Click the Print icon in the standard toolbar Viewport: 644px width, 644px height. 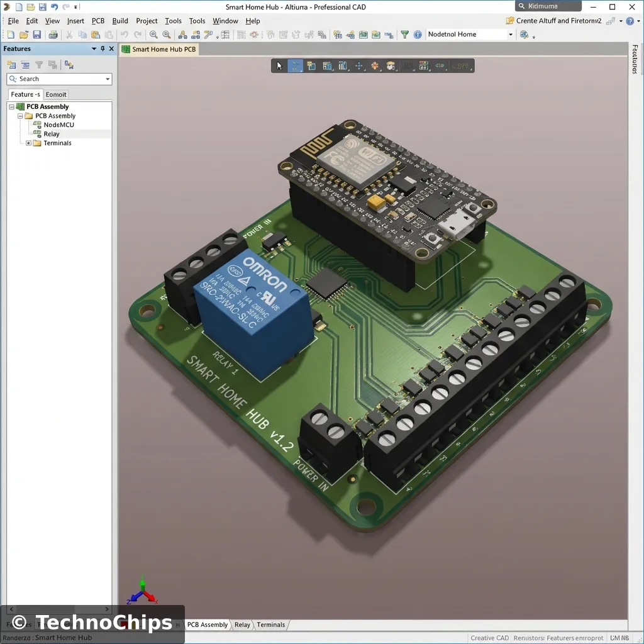[x=53, y=35]
